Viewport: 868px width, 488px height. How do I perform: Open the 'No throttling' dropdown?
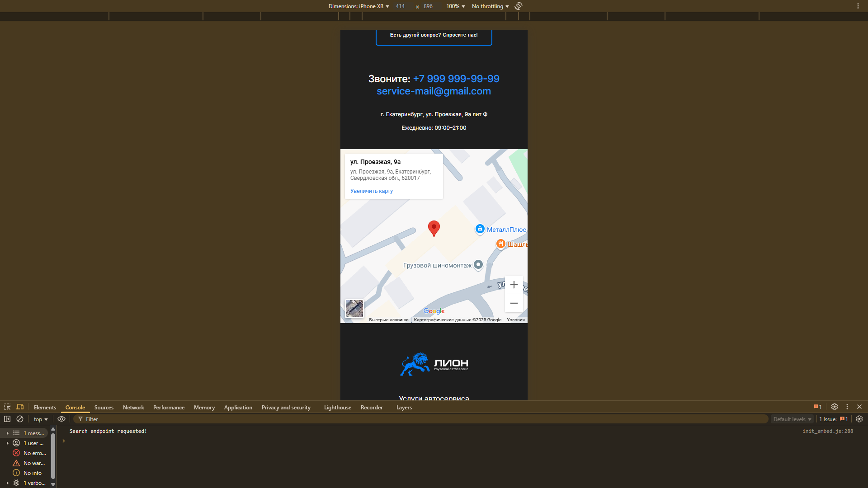pos(490,6)
